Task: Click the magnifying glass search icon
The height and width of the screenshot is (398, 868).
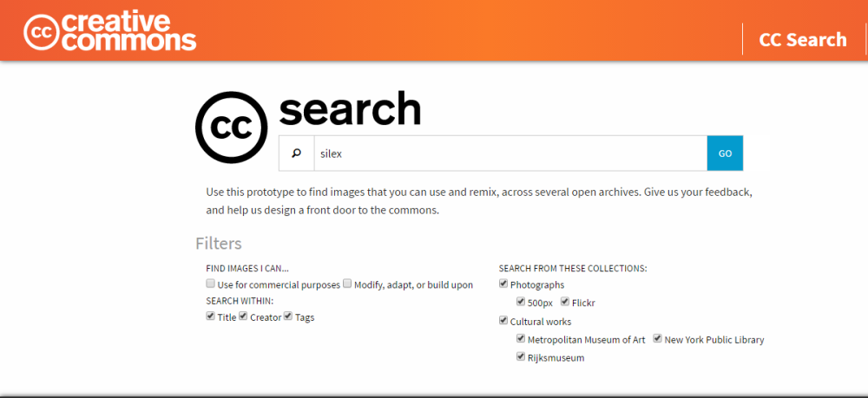Action: pos(297,153)
